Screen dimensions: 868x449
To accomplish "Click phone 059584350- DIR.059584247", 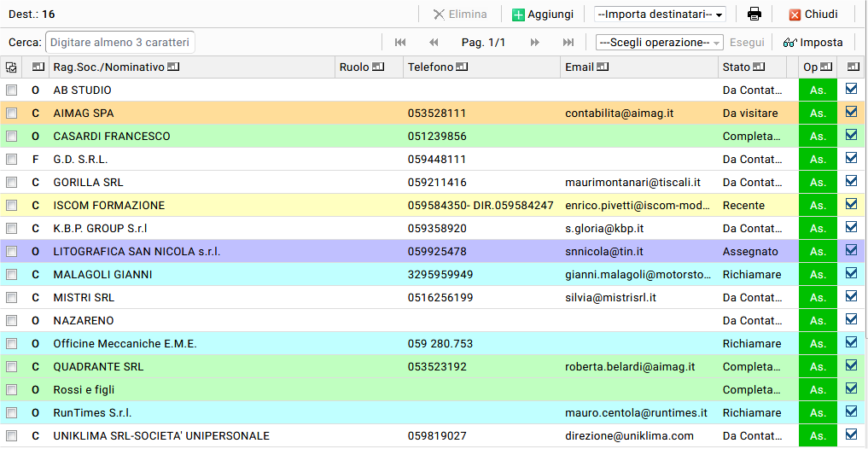I will (x=481, y=206).
